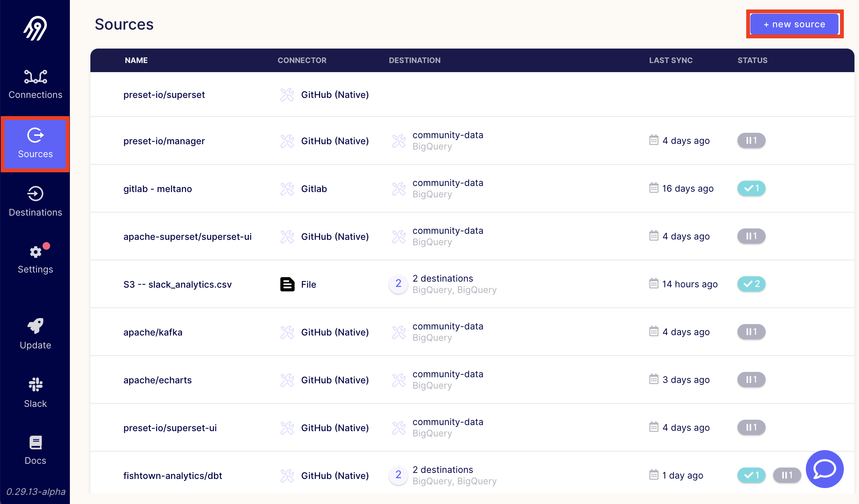Click the paused status pill for apache/kafka
The width and height of the screenshot is (859, 504).
tap(751, 332)
